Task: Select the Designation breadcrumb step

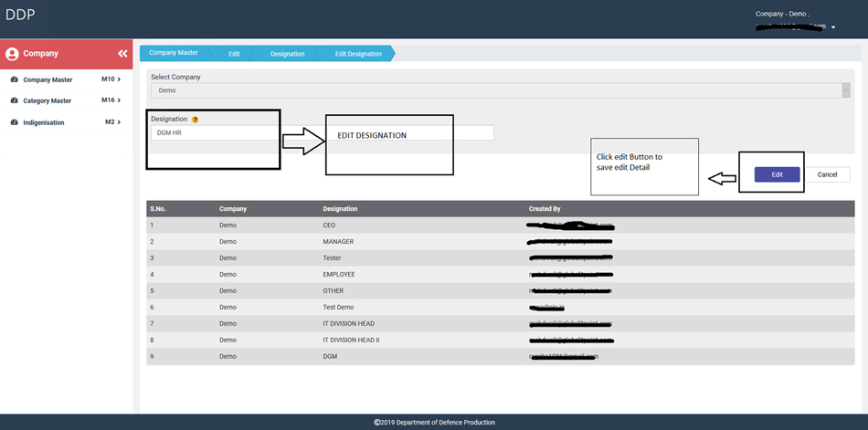Action: 287,54
